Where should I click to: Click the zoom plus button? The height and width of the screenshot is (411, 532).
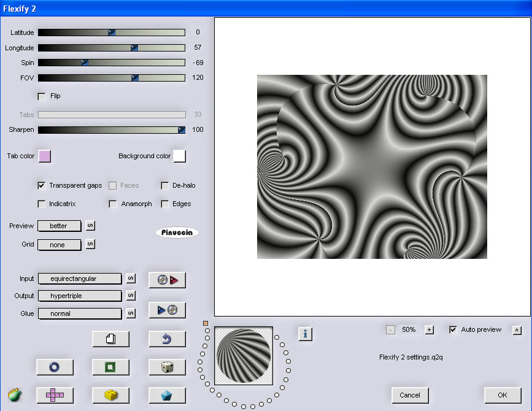click(x=429, y=329)
